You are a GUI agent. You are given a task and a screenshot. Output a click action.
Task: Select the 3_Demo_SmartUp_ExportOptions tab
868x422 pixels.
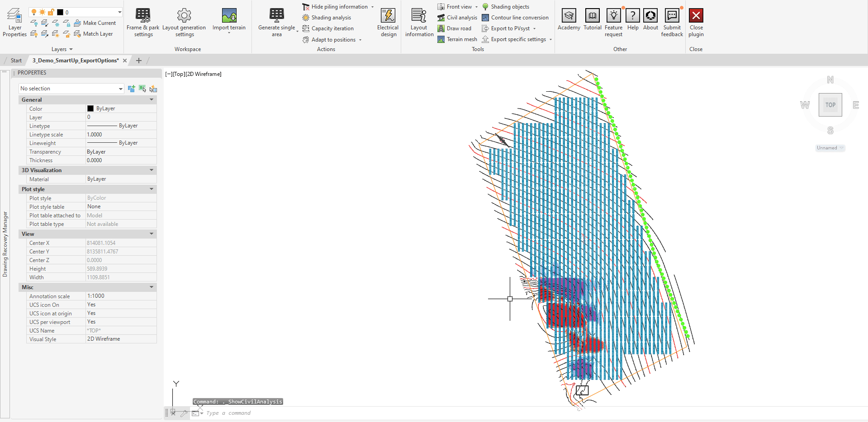click(x=76, y=61)
